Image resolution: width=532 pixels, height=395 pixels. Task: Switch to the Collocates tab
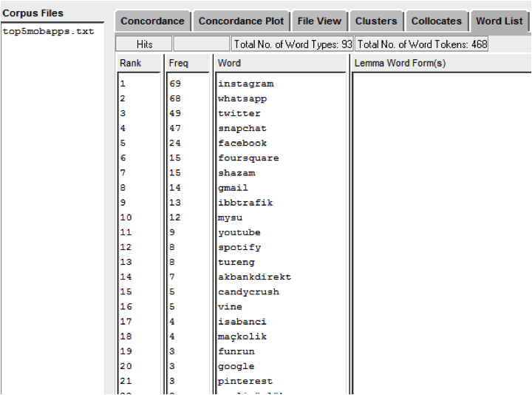click(x=436, y=21)
